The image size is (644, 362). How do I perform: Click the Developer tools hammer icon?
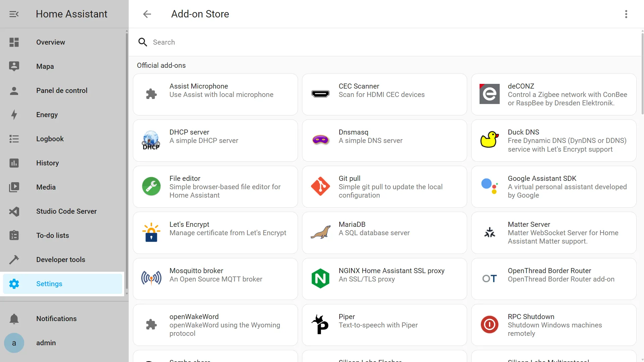[14, 260]
